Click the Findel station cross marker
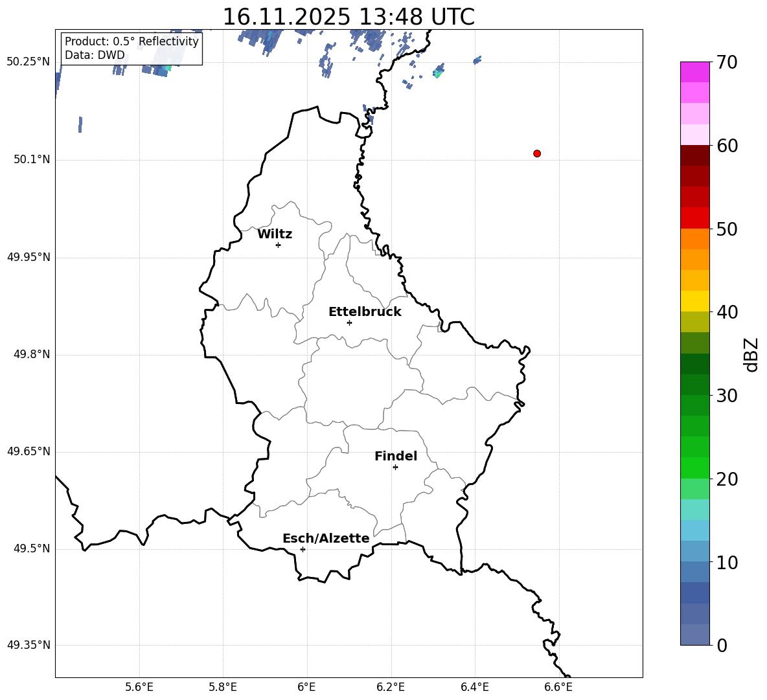This screenshot has height=700, width=767. coord(395,468)
